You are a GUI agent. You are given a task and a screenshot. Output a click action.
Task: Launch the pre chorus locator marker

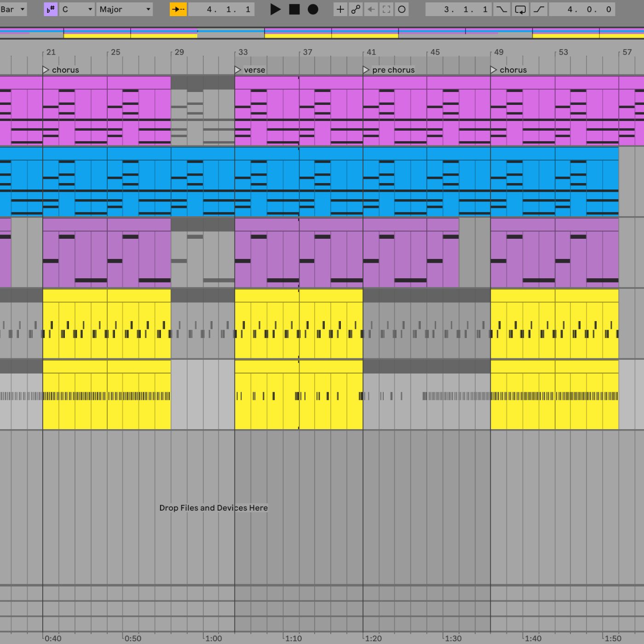click(x=366, y=70)
